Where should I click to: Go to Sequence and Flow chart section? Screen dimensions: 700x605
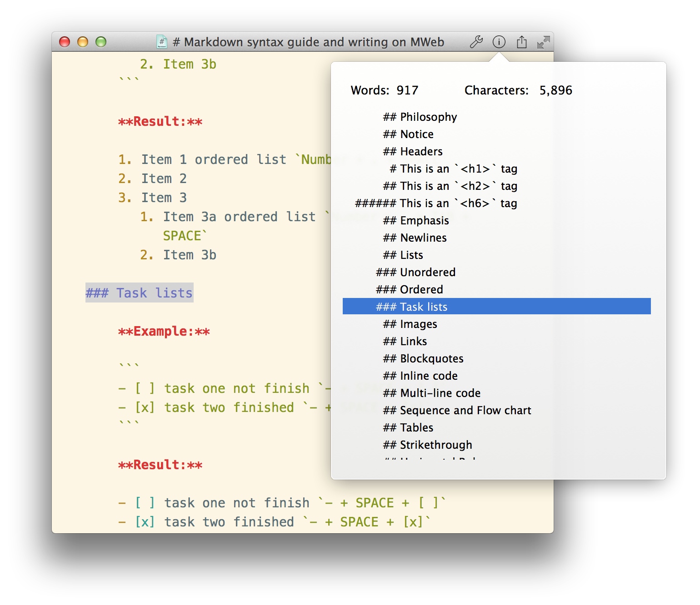pyautogui.click(x=457, y=410)
